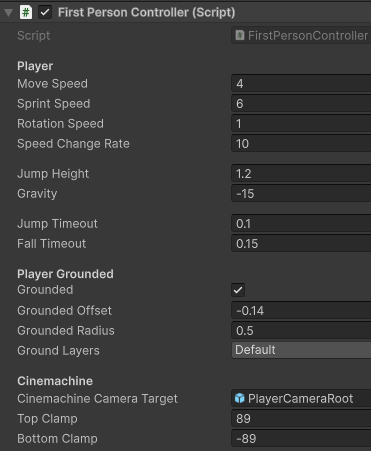The height and width of the screenshot is (451, 371).
Task: Click the Player Grounded section header
Action: tap(65, 274)
